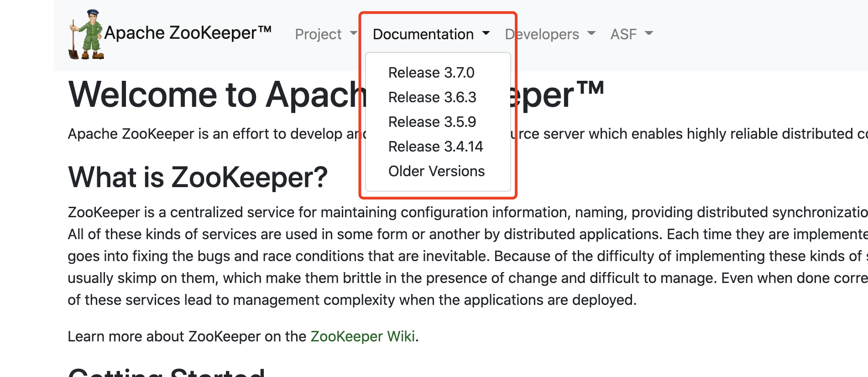Follow the ZooKeeper Wiki link
This screenshot has height=377, width=868.
pyautogui.click(x=363, y=336)
